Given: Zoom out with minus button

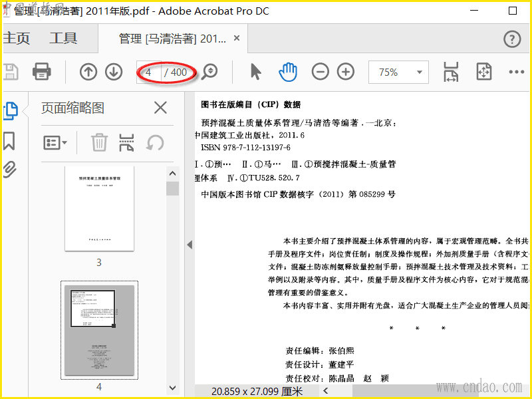Looking at the screenshot, I should 321,72.
